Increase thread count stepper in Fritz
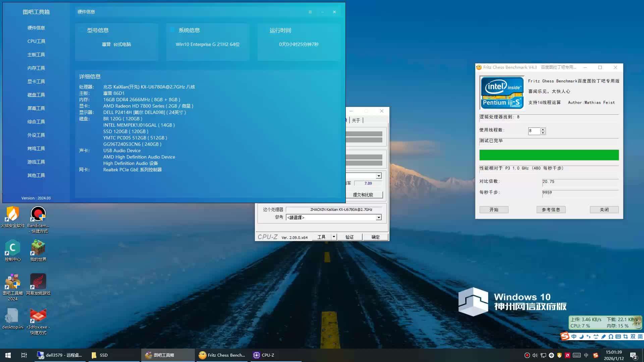The width and height of the screenshot is (644, 362). pos(543,129)
